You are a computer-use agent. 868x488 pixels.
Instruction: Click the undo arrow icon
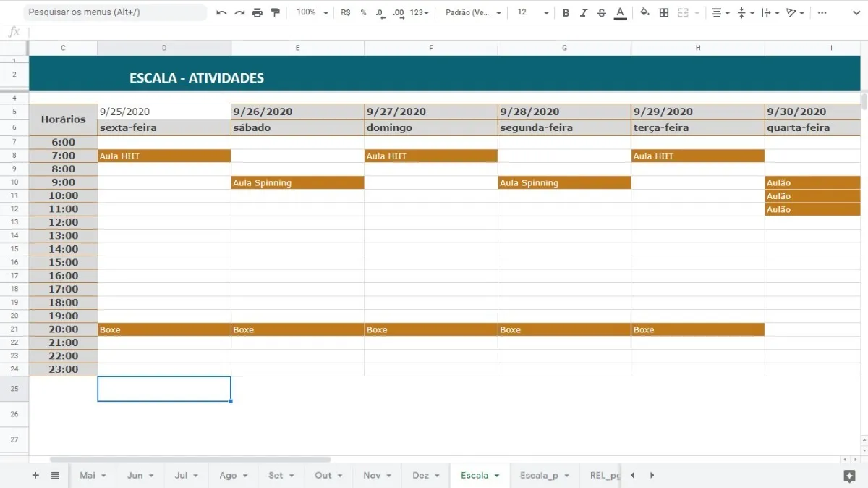(221, 13)
